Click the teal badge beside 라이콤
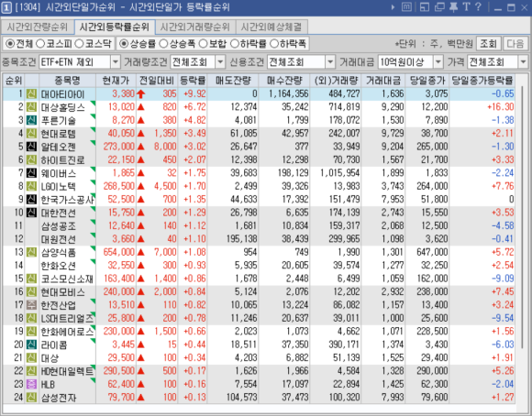 click(31, 345)
